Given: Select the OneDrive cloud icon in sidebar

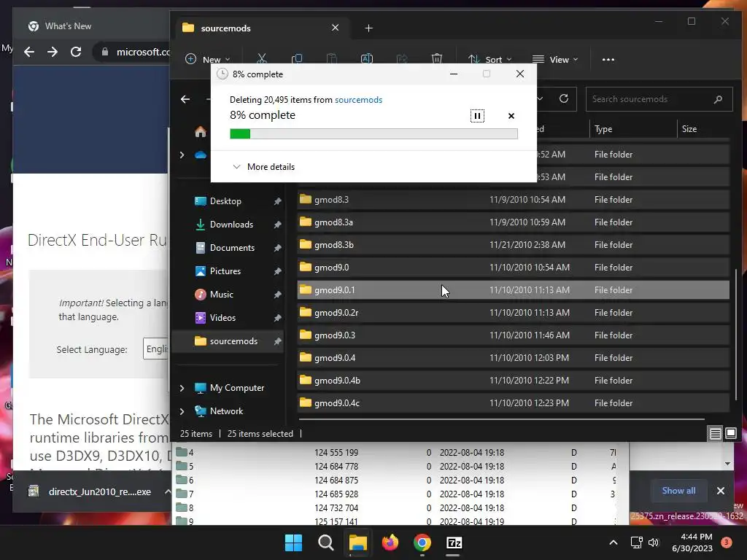Looking at the screenshot, I should (201, 155).
